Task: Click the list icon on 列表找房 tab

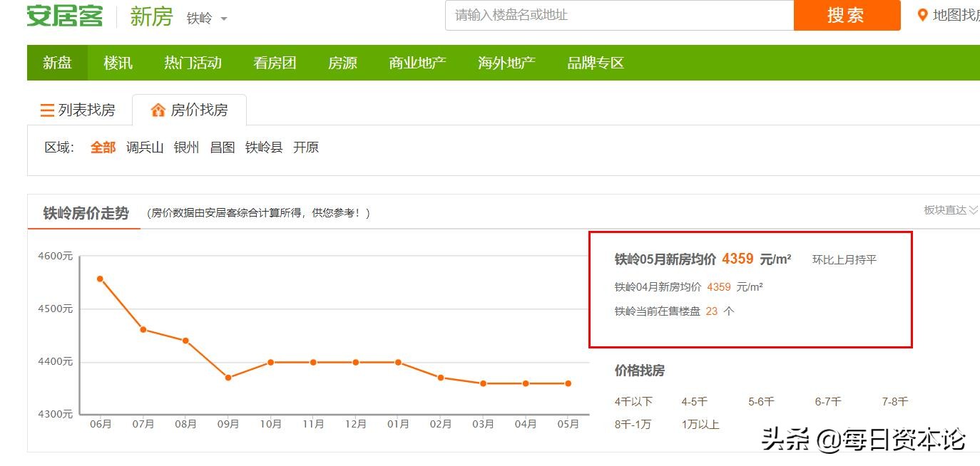Action: pos(45,109)
